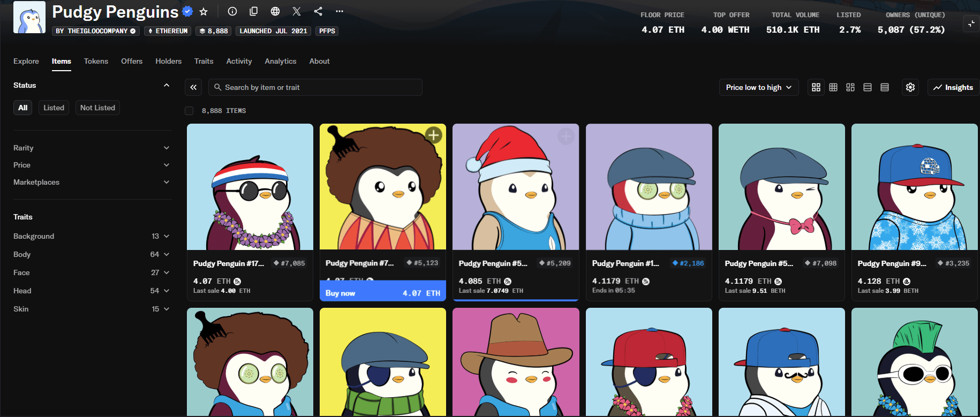Open the Explore tab
980x417 pixels.
coord(26,61)
